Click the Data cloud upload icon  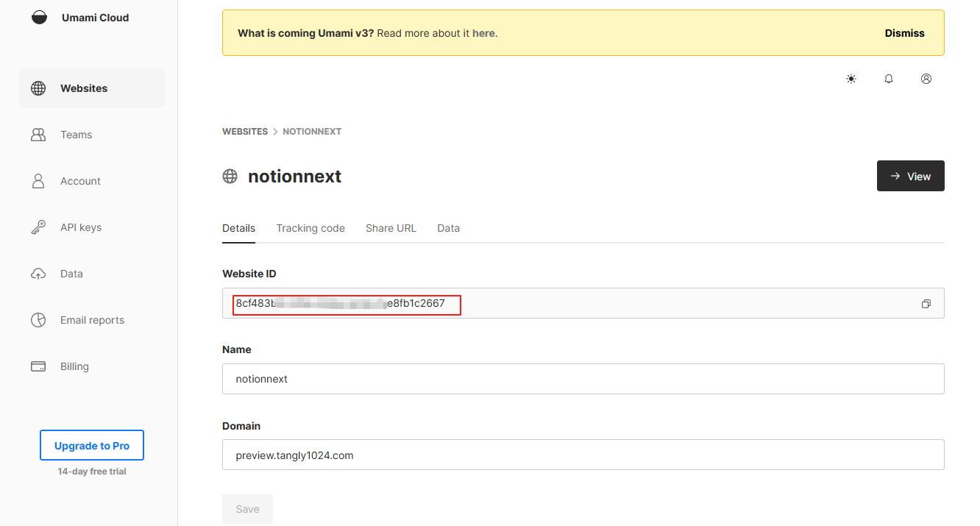[x=38, y=274]
